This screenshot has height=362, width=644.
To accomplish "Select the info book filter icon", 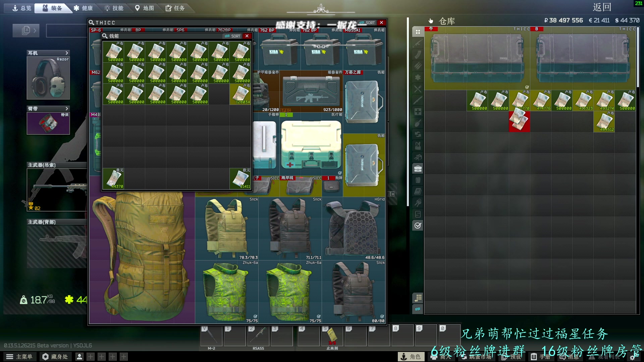I will pyautogui.click(x=418, y=191).
